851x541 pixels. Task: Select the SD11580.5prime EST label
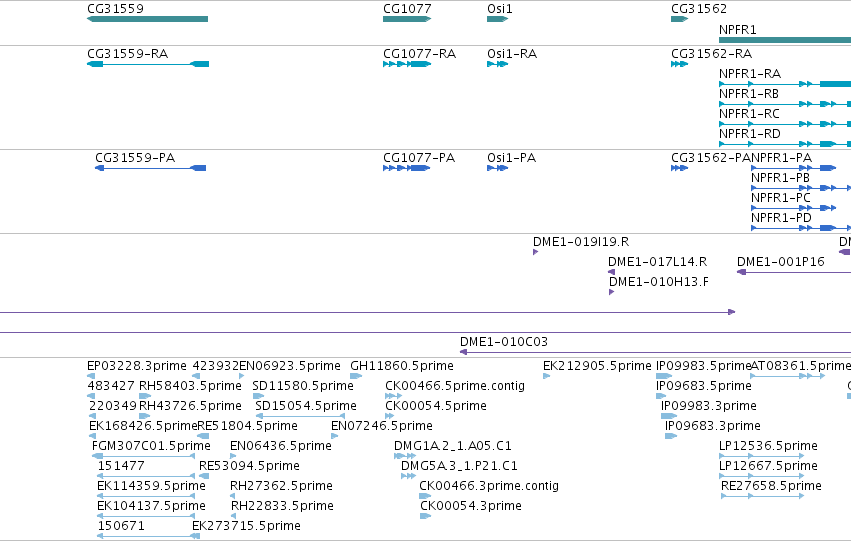(x=303, y=386)
